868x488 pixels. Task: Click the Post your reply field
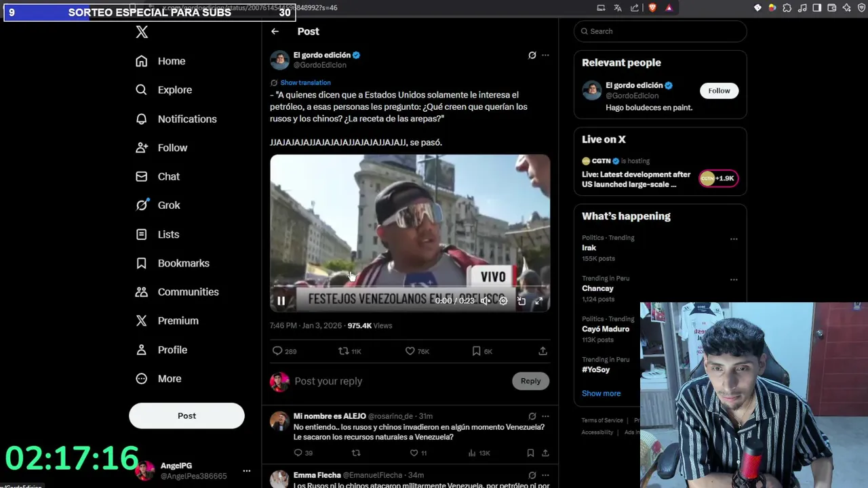[400, 381]
